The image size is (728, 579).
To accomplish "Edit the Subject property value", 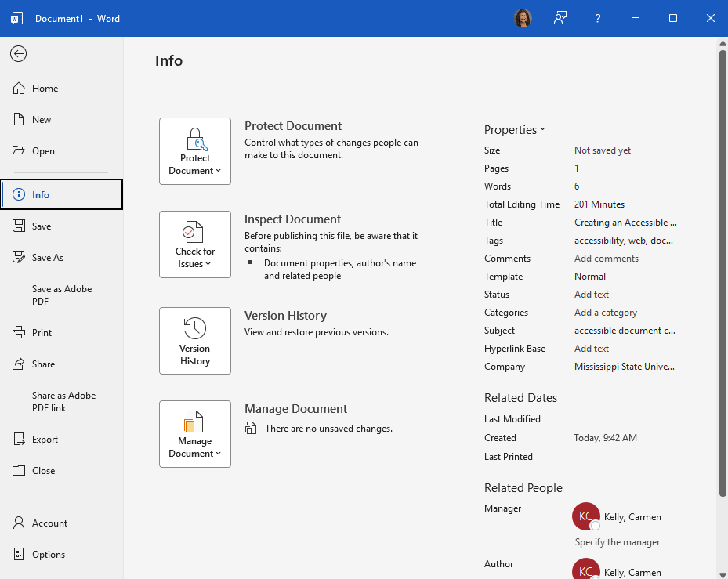I will click(x=625, y=331).
